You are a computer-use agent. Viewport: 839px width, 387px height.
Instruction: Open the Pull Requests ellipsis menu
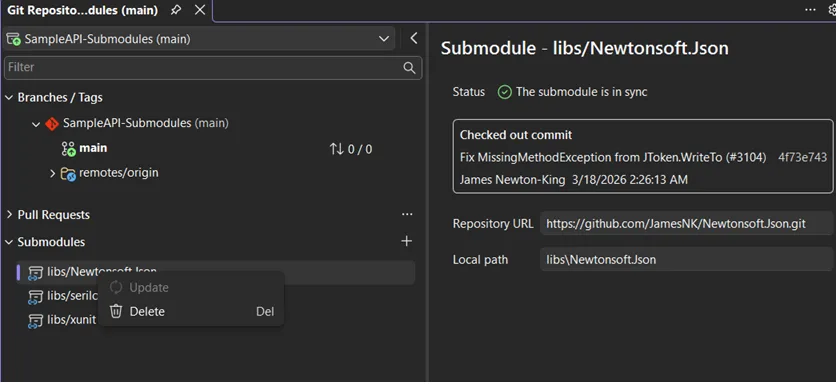tap(407, 214)
